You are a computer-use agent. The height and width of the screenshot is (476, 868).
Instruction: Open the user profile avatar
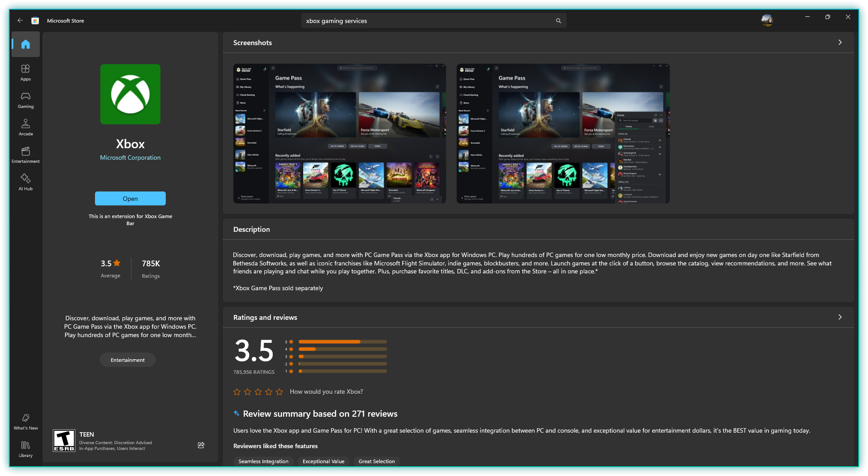[767, 20]
